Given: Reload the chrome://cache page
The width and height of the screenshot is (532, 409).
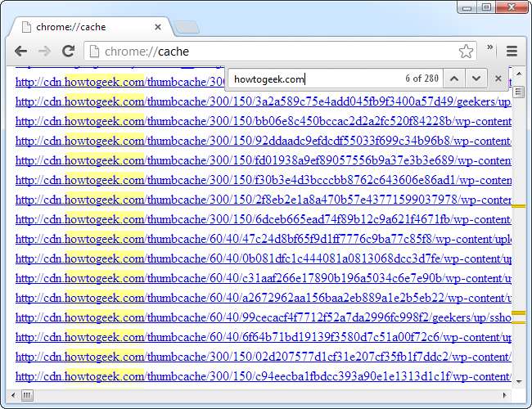Looking at the screenshot, I should pos(68,52).
